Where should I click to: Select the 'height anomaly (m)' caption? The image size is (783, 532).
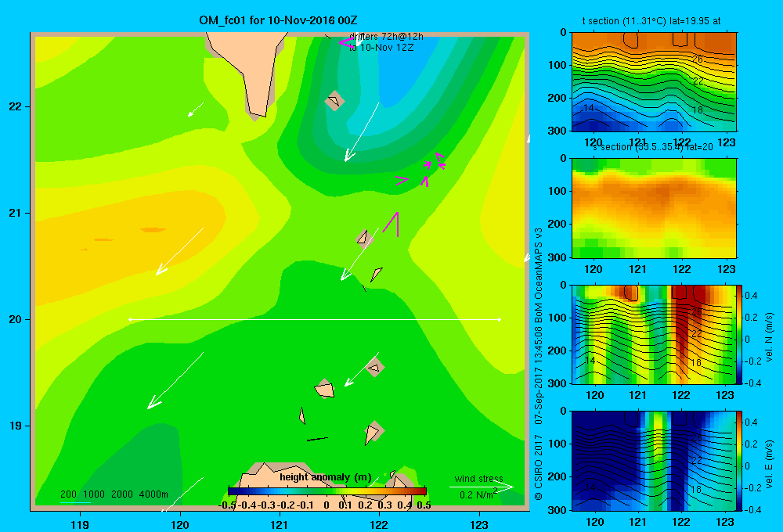tap(326, 477)
